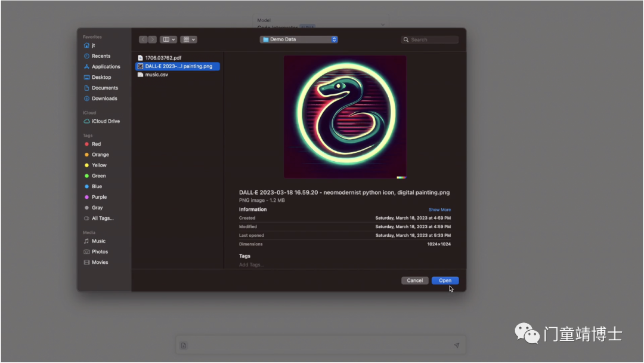Click the Applications icon
The width and height of the screenshot is (644, 363).
click(86, 67)
